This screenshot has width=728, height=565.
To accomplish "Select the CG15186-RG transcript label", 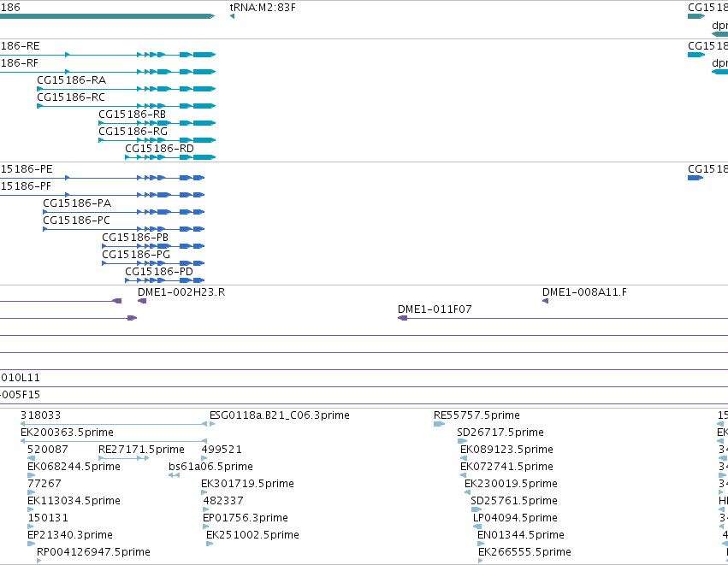I will (133, 132).
